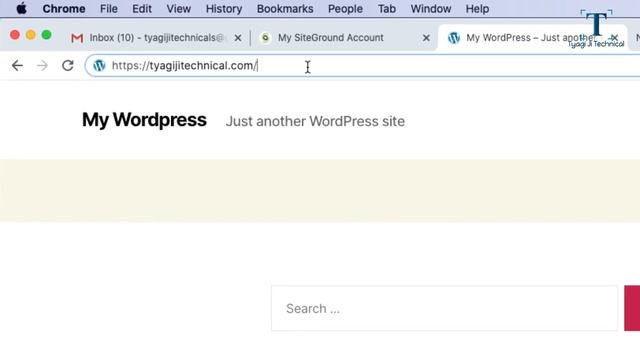
Task: Open the History menu
Action: tap(224, 9)
